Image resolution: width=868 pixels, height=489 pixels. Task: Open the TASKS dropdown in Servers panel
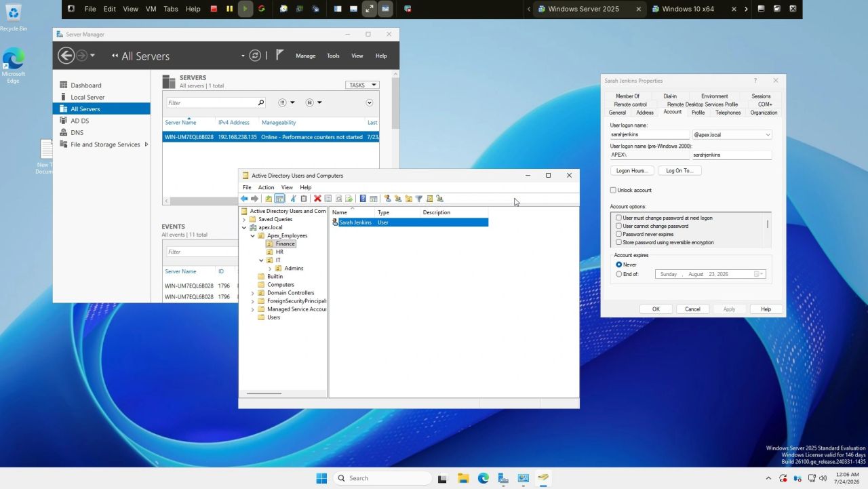[362, 85]
